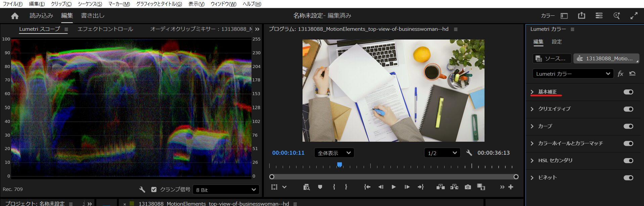Reset the Lumetri Color effect
This screenshot has width=644, height=206.
pyautogui.click(x=632, y=74)
